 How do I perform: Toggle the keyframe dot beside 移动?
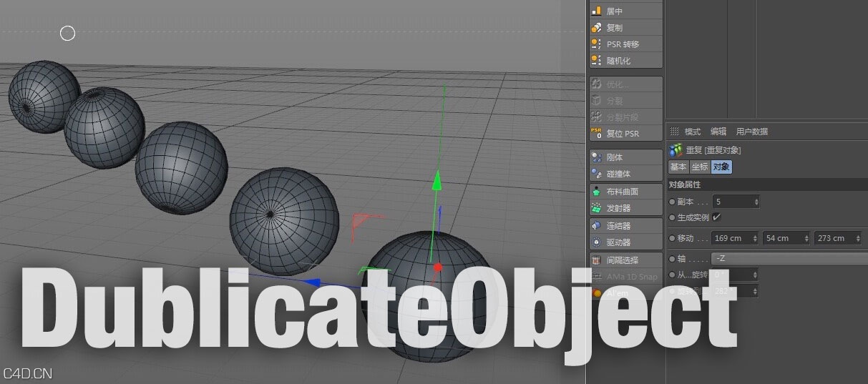point(672,238)
